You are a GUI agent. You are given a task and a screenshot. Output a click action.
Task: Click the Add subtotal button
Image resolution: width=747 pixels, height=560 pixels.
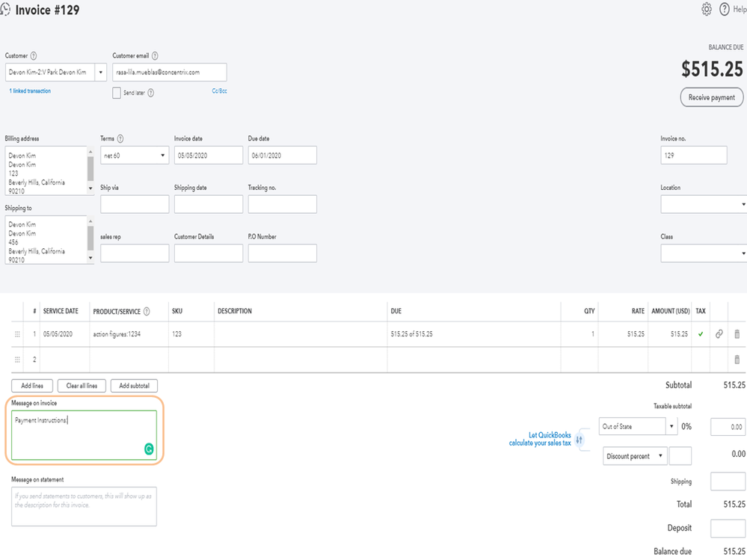click(134, 386)
